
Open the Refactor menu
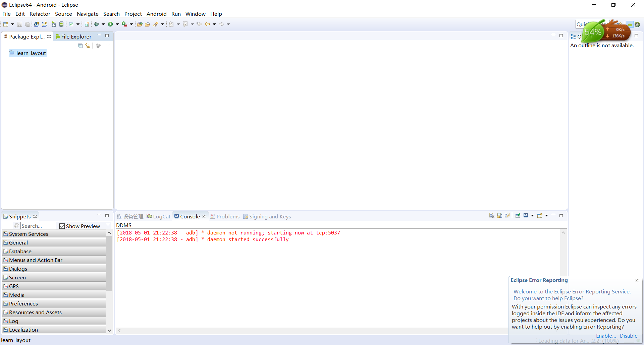pos(40,14)
